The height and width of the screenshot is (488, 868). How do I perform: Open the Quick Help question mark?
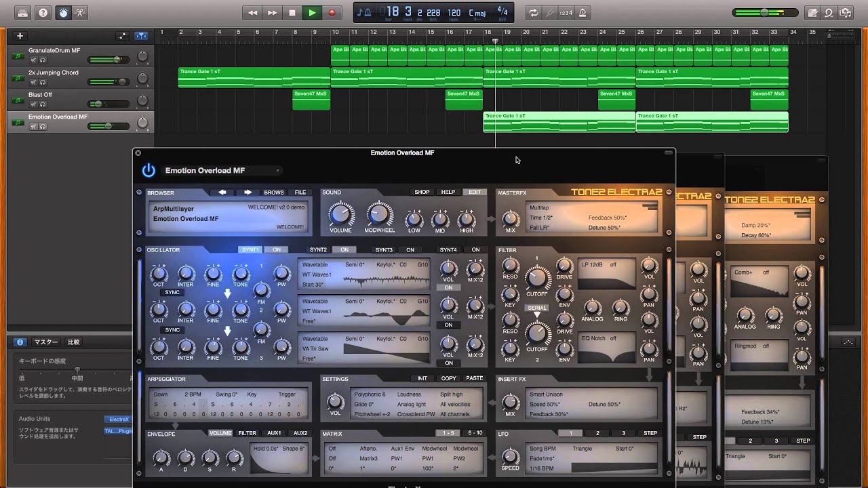(x=43, y=12)
